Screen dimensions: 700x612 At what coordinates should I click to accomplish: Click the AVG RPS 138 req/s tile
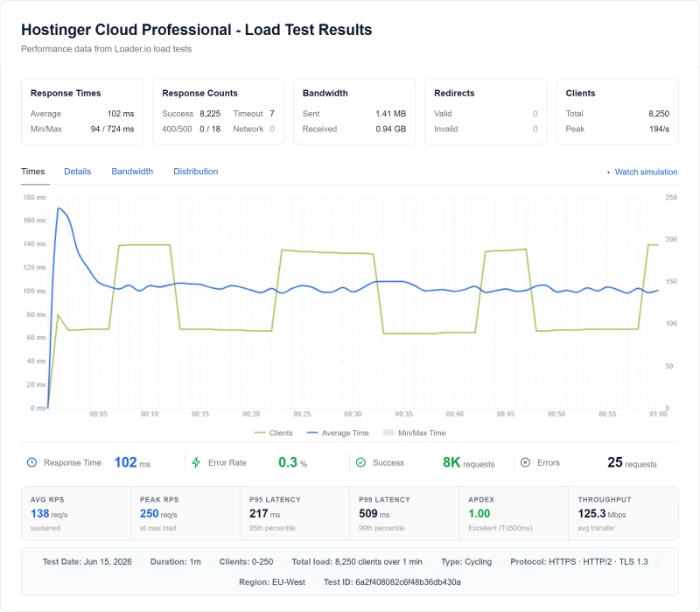click(76, 513)
